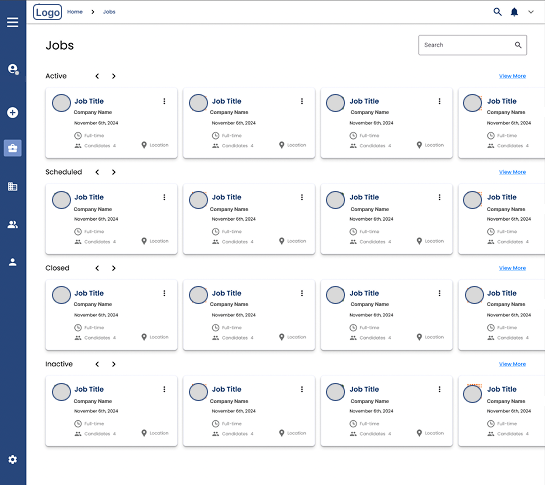
Task: Open Job Title on fourth Active card
Action: tap(502, 101)
